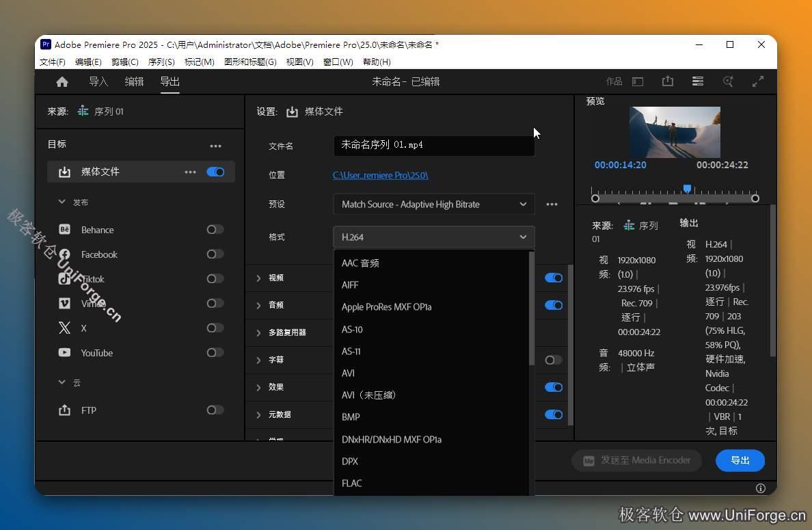Open the workspace layout list icon
Image resolution: width=812 pixels, height=530 pixels.
pyautogui.click(x=698, y=81)
